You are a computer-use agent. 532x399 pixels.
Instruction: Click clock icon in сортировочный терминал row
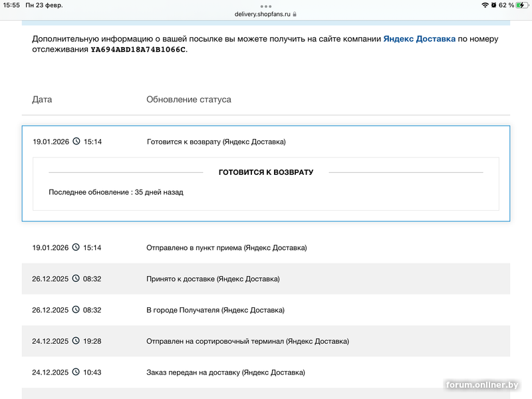point(76,341)
